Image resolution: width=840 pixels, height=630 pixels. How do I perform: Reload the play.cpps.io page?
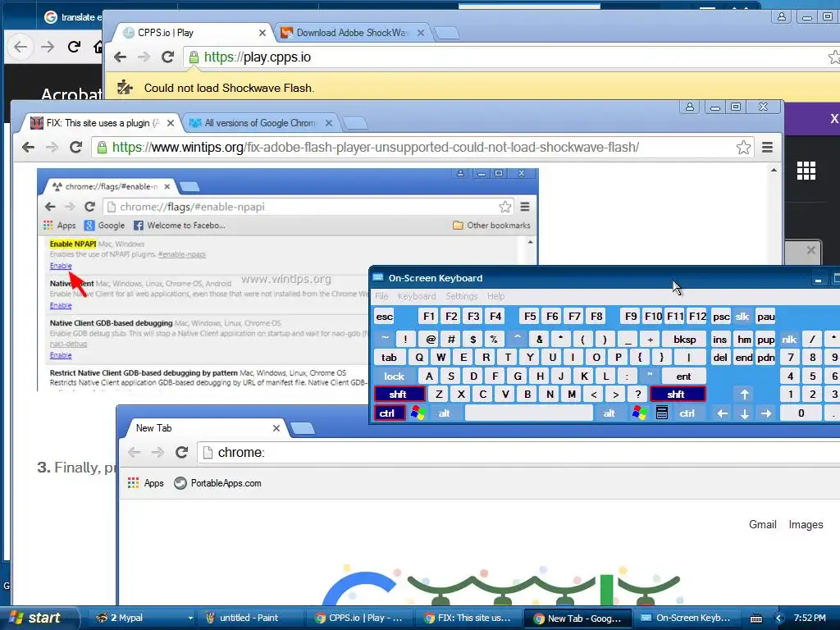[167, 57]
